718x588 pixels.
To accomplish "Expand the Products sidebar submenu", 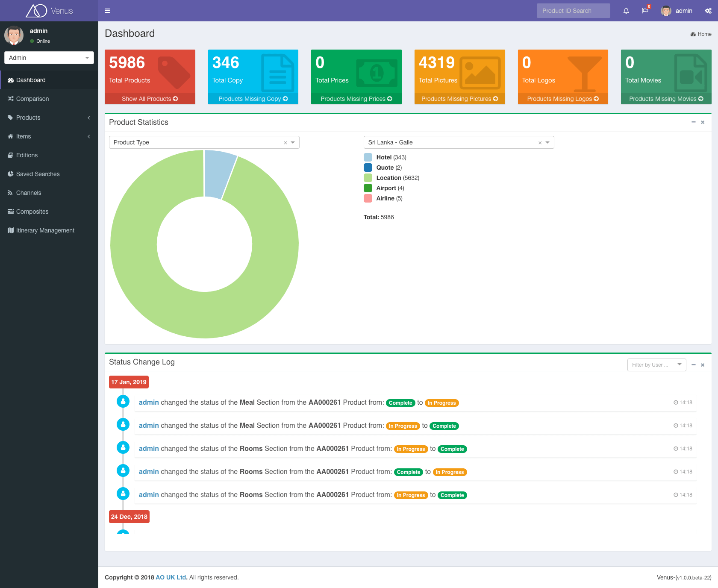I will coord(49,118).
